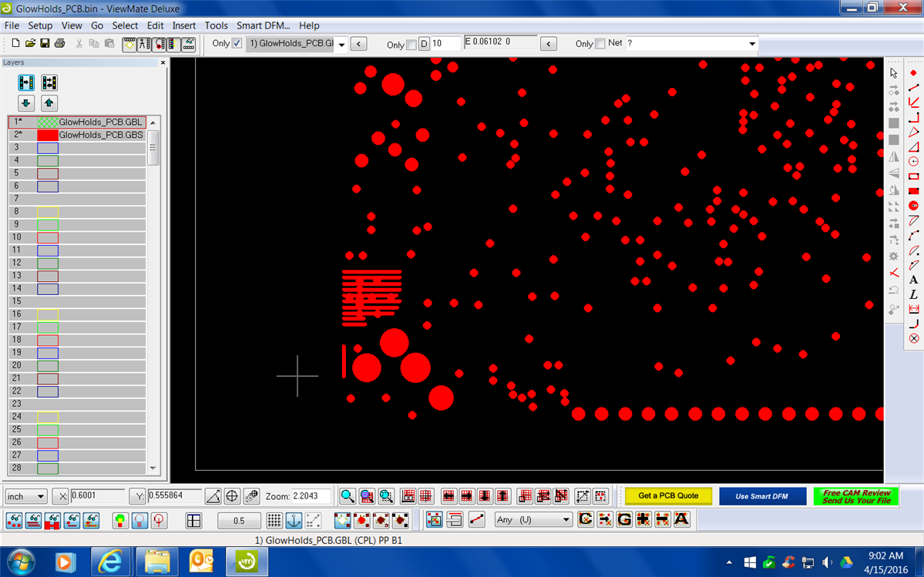The width and height of the screenshot is (924, 577).
Task: Click the Get a PCB Quote button
Action: pos(668,496)
